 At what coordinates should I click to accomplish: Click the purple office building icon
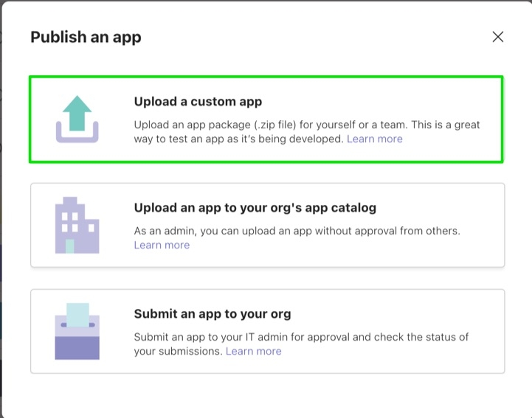pyautogui.click(x=77, y=226)
